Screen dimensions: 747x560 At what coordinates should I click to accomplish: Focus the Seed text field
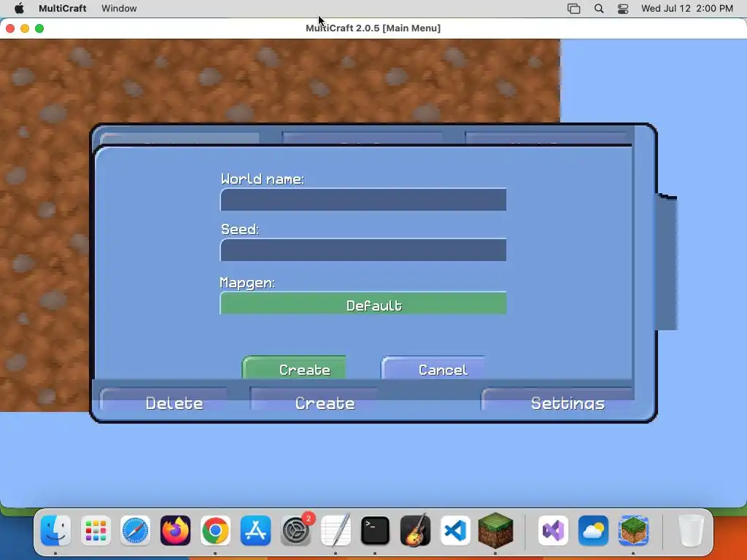pos(363,249)
